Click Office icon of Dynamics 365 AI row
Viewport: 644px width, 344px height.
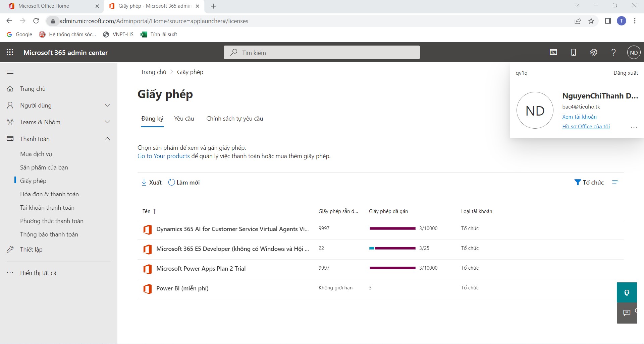(x=147, y=229)
